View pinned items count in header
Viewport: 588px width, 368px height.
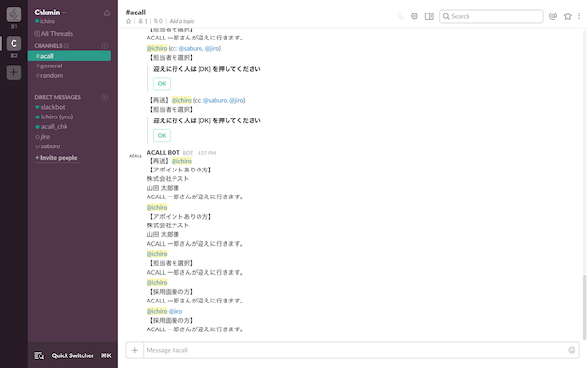tap(158, 21)
